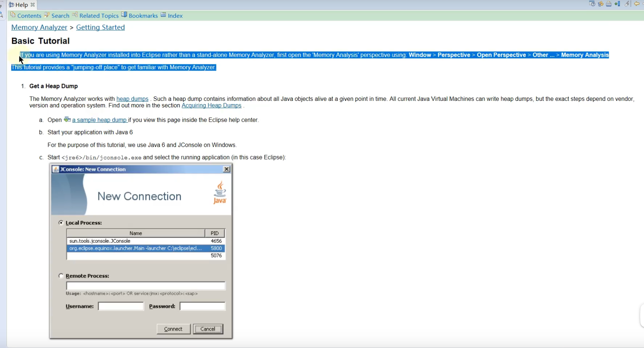Image resolution: width=644 pixels, height=348 pixels.
Task: Close the Help view tab
Action: pyautogui.click(x=33, y=5)
